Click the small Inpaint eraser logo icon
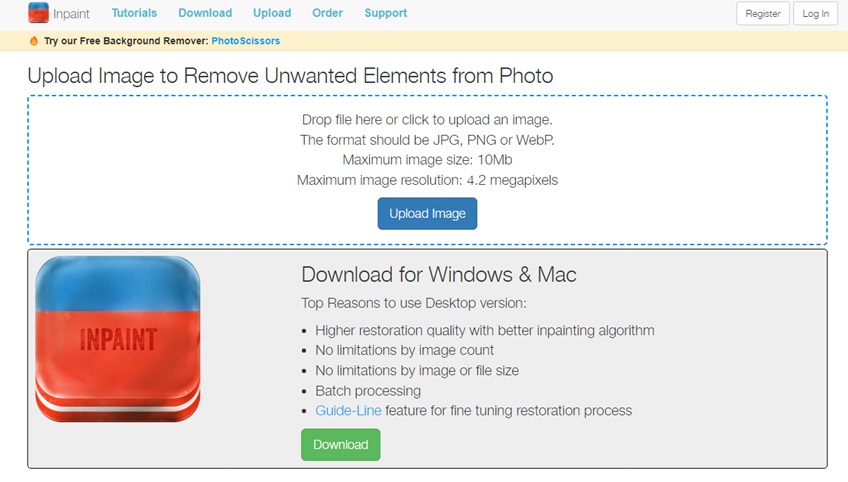 click(38, 13)
